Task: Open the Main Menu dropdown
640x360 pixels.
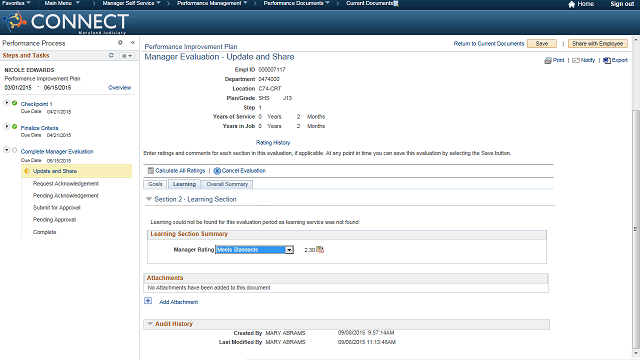Action: pos(62,3)
